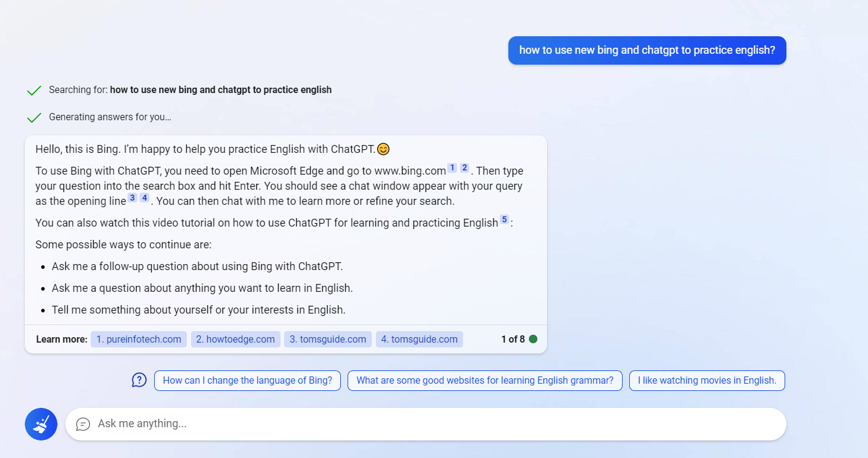
Task: Click the chat bubble icon in input box
Action: pyautogui.click(x=83, y=424)
